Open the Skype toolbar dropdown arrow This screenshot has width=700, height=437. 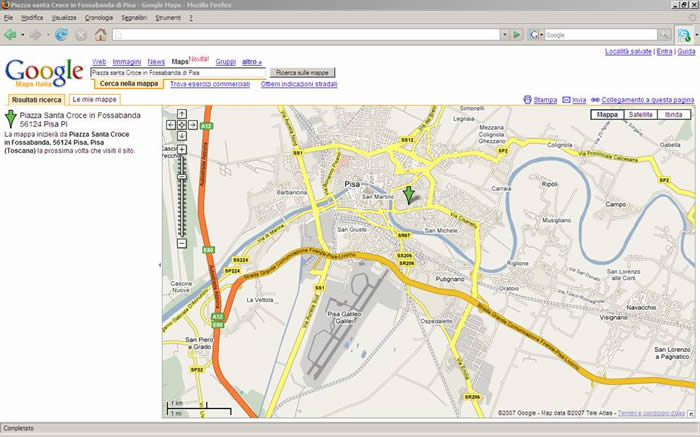(696, 35)
